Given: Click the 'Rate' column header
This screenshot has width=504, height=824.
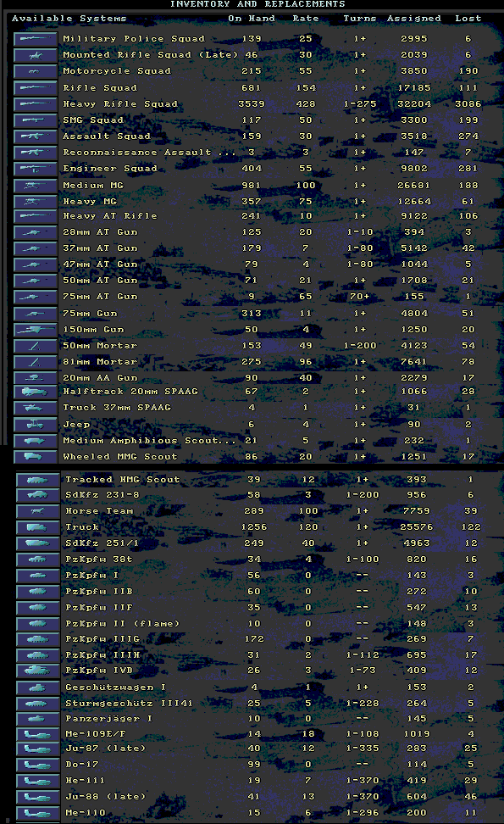Looking at the screenshot, I should point(306,19).
